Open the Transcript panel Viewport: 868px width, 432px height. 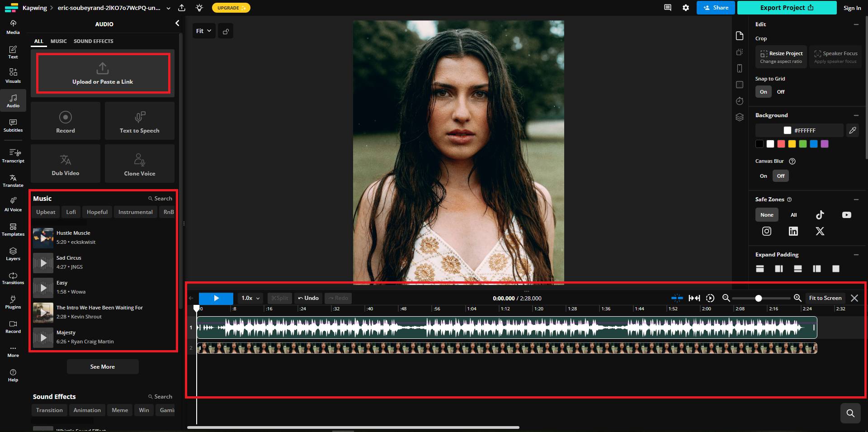(x=13, y=156)
